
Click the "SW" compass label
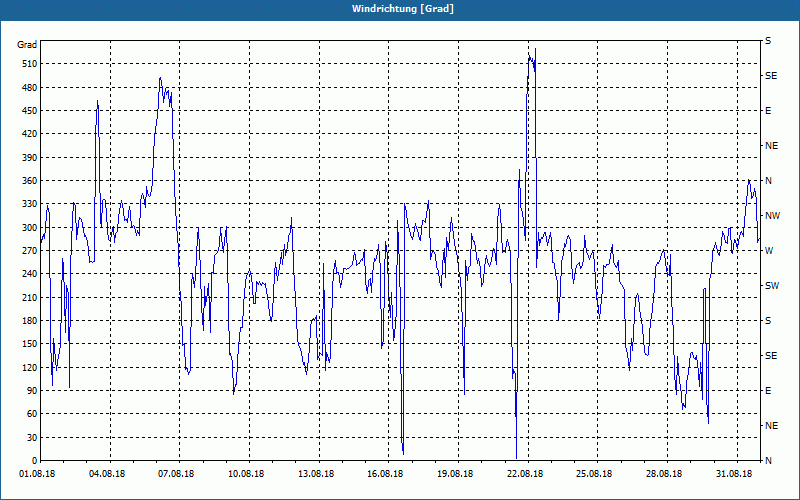[772, 286]
